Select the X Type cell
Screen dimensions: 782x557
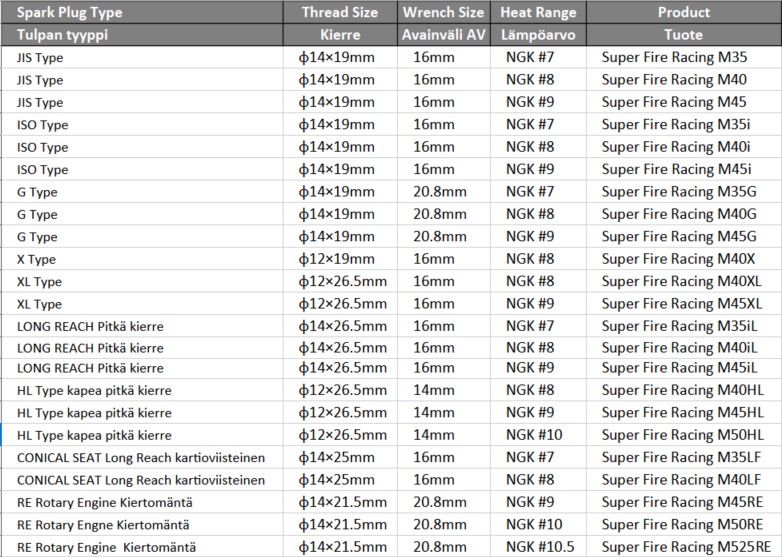click(x=142, y=259)
